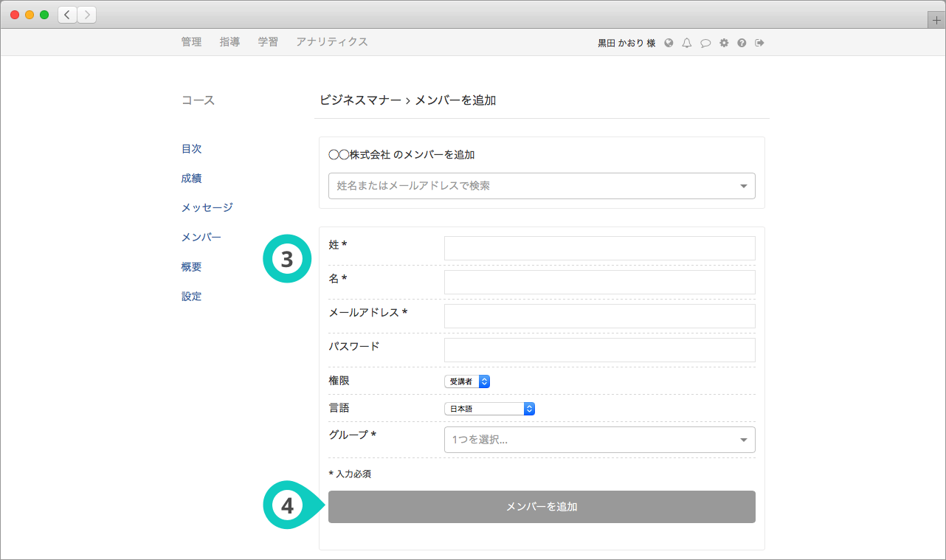Go back with browser back arrow
Viewport: 946px width, 560px height.
click(x=67, y=15)
